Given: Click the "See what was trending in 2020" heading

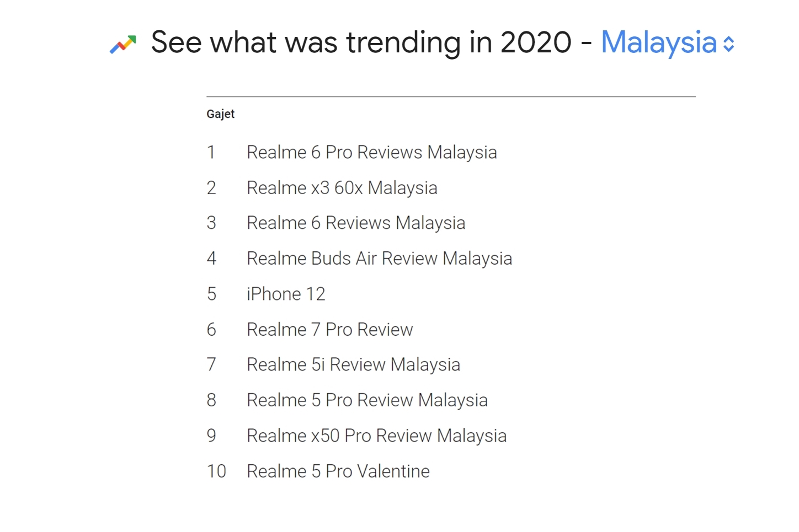Looking at the screenshot, I should (x=361, y=42).
